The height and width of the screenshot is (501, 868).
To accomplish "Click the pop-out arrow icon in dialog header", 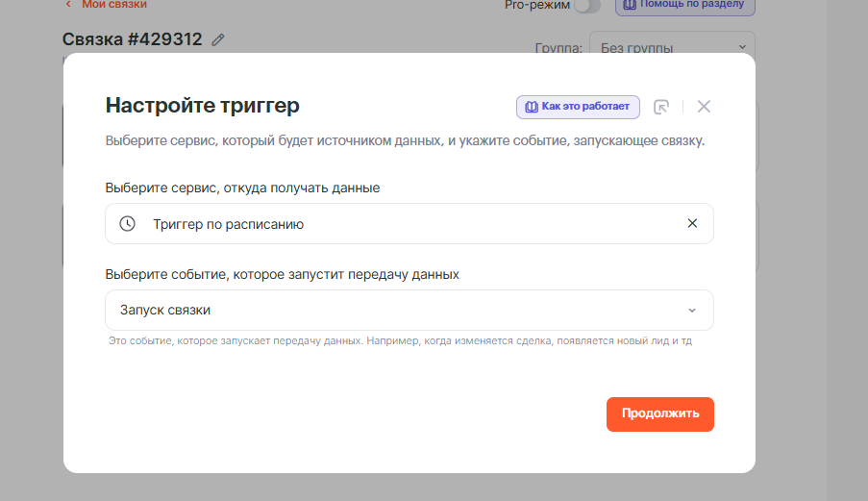I will (x=661, y=107).
